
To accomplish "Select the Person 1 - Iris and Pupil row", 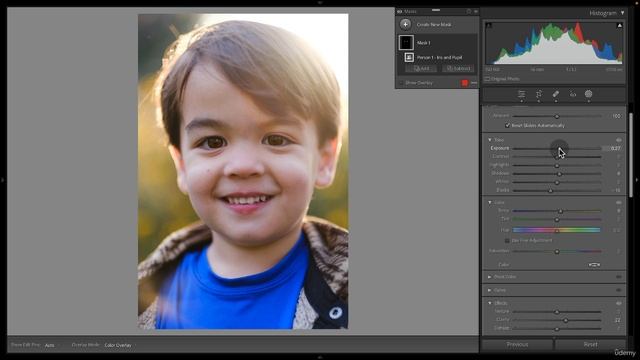I will (437, 58).
